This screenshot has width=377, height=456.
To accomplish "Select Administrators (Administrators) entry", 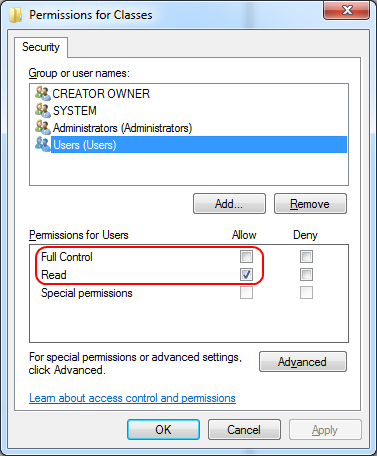I will [x=122, y=128].
